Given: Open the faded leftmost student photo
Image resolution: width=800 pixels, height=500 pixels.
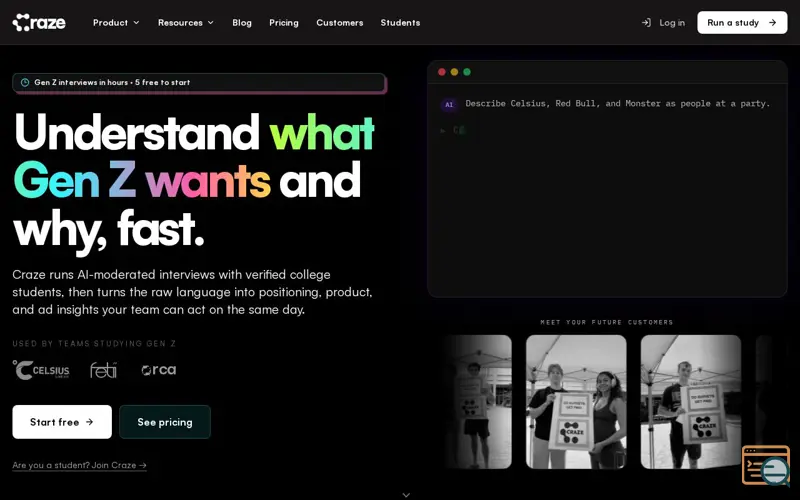Looking at the screenshot, I should (x=477, y=402).
